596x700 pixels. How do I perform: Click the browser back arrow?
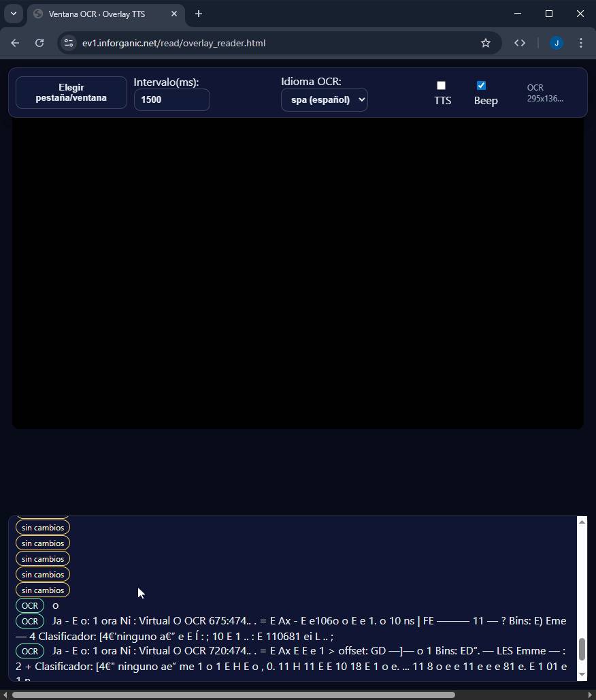point(15,43)
